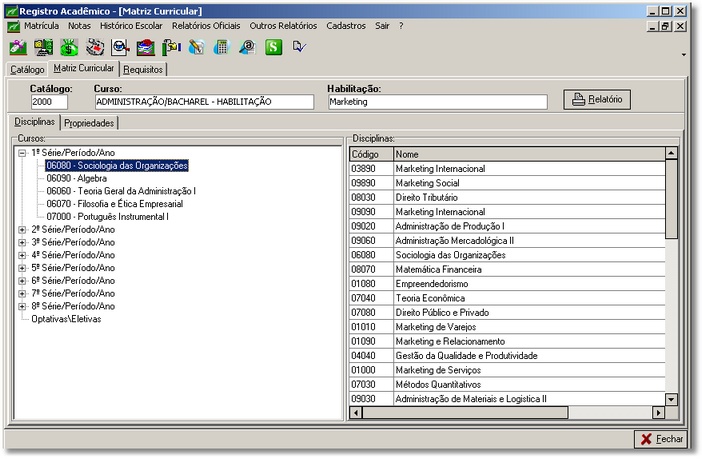Switch to the Requisitos tab
702x459 pixels.
tap(144, 70)
